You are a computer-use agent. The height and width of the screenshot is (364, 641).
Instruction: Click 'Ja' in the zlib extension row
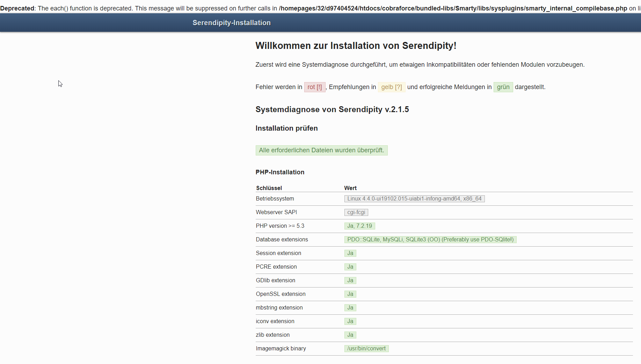coord(350,335)
